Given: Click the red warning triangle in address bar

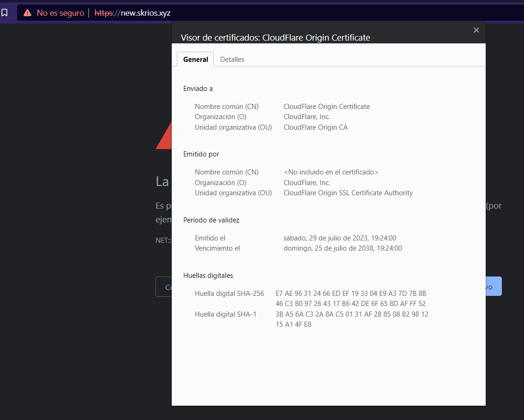Looking at the screenshot, I should click(27, 13).
